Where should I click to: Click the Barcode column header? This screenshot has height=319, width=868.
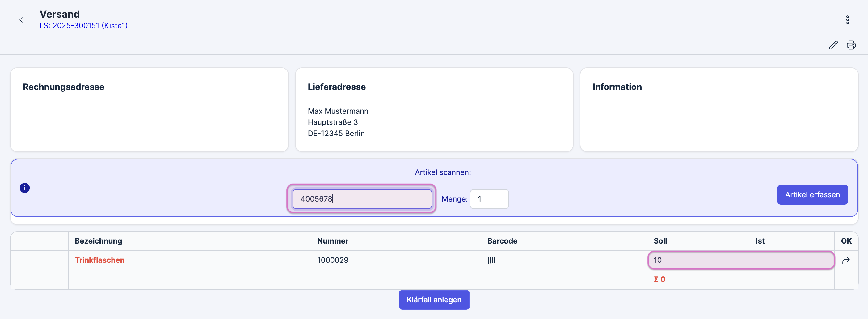(502, 241)
